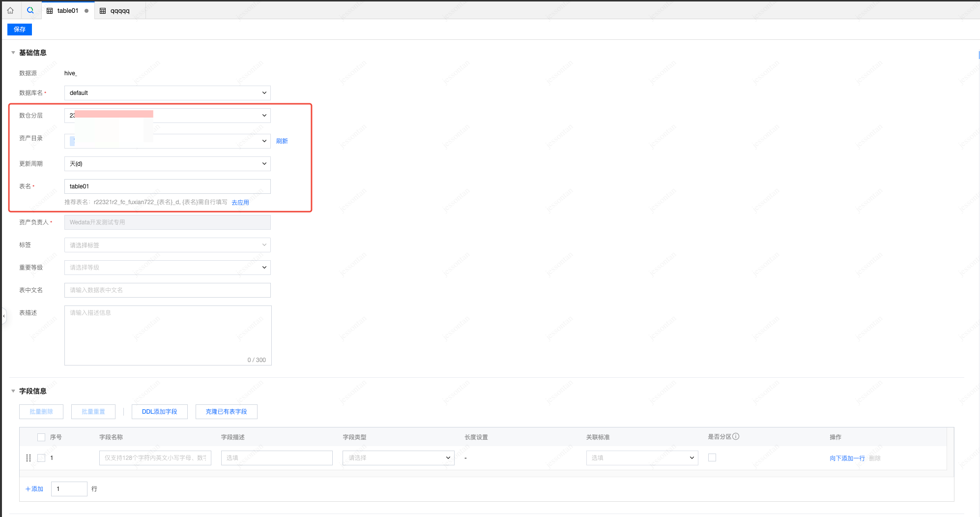Open the 重要等级 dropdown
Viewport: 980px width, 517px height.
click(168, 268)
